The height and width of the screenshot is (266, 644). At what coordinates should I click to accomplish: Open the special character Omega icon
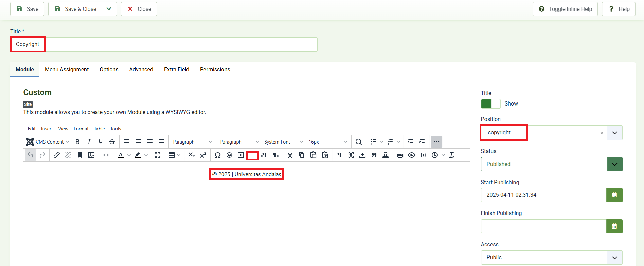click(218, 155)
